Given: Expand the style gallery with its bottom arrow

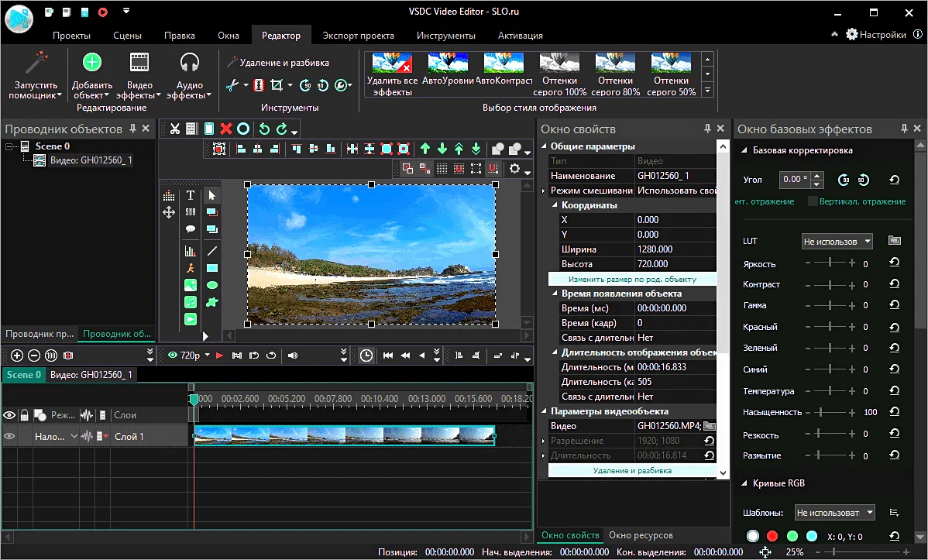Looking at the screenshot, I should point(707,91).
